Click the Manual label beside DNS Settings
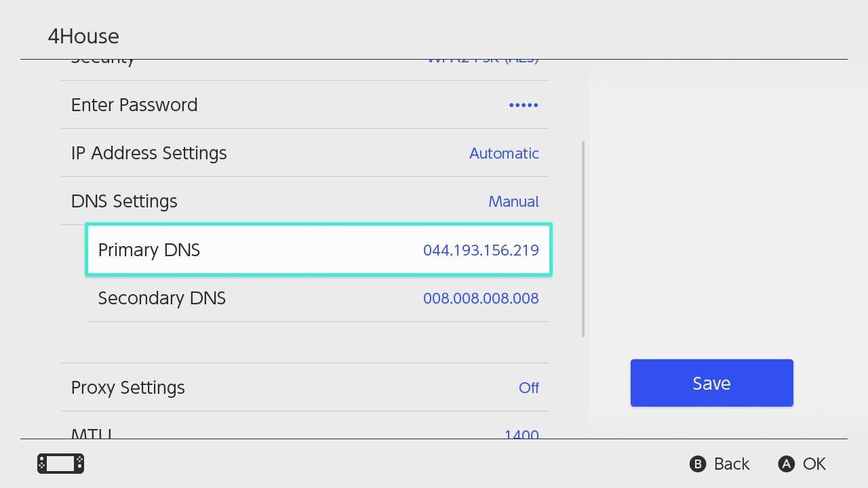 (x=513, y=201)
